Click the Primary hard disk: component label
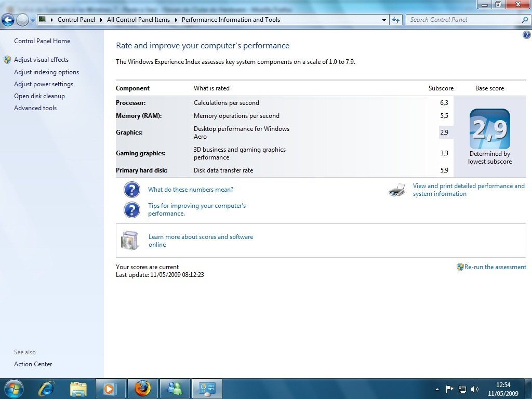The height and width of the screenshot is (399, 532). (x=141, y=170)
